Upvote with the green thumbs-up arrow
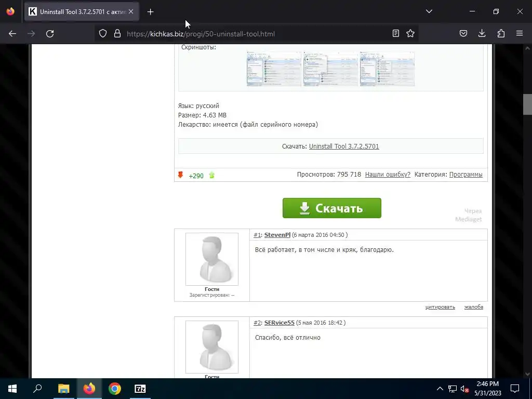Viewport: 532px width, 399px height. (212, 175)
